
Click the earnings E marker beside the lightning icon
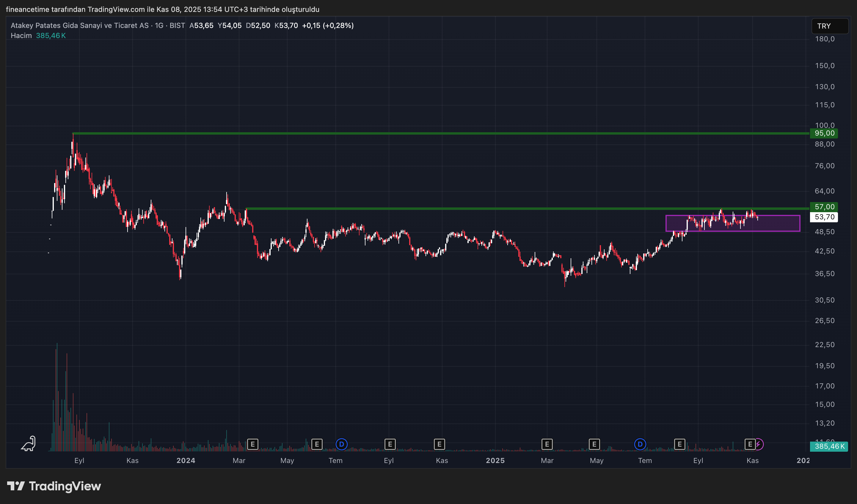pos(750,444)
